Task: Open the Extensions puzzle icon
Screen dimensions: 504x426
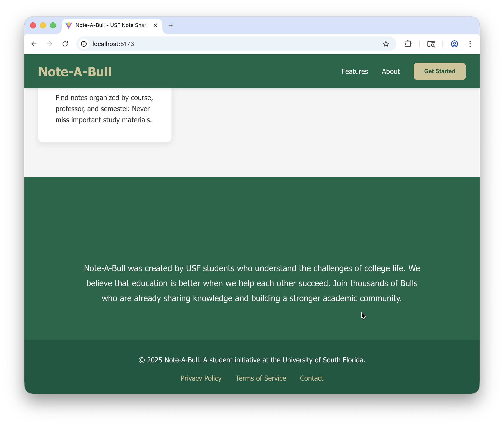Action: click(x=408, y=44)
